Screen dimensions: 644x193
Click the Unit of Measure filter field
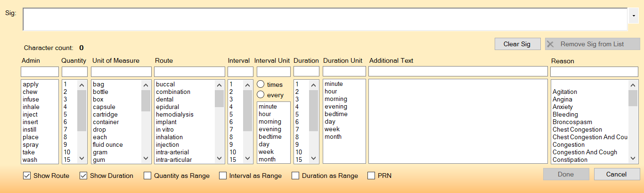pos(121,71)
